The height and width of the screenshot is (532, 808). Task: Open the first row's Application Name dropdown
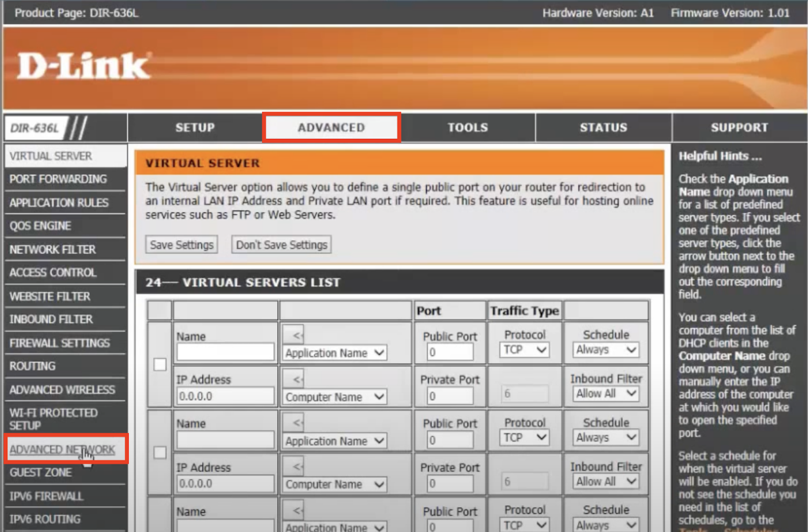tap(335, 353)
